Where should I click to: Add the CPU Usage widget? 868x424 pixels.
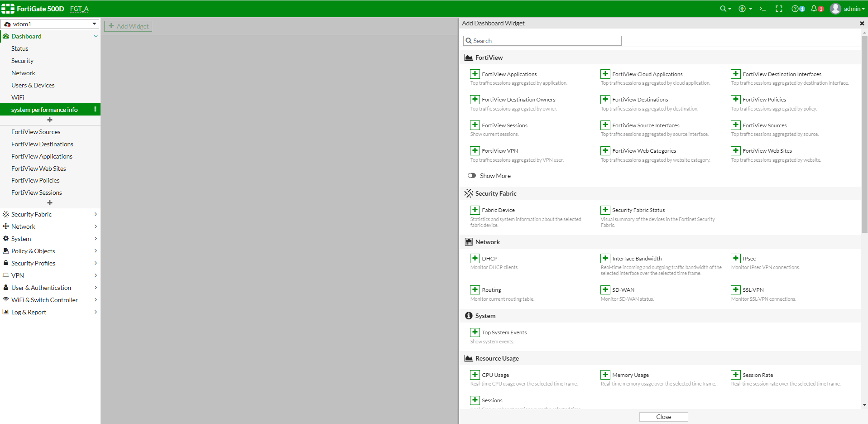click(x=475, y=375)
